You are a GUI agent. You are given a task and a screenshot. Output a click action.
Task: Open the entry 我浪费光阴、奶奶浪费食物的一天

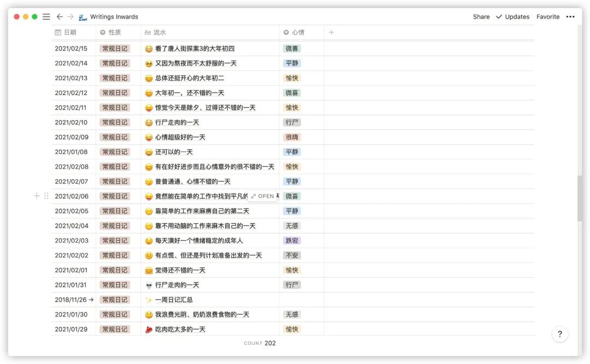pos(202,314)
